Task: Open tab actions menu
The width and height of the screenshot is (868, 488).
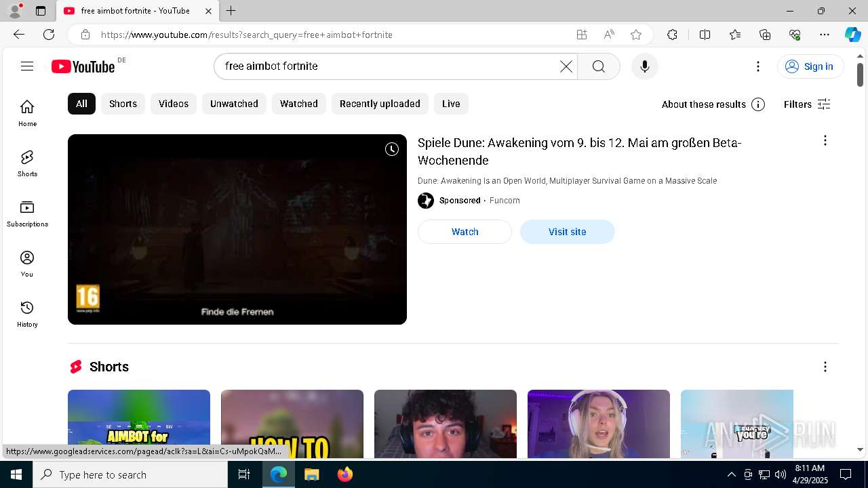Action: tap(41, 11)
